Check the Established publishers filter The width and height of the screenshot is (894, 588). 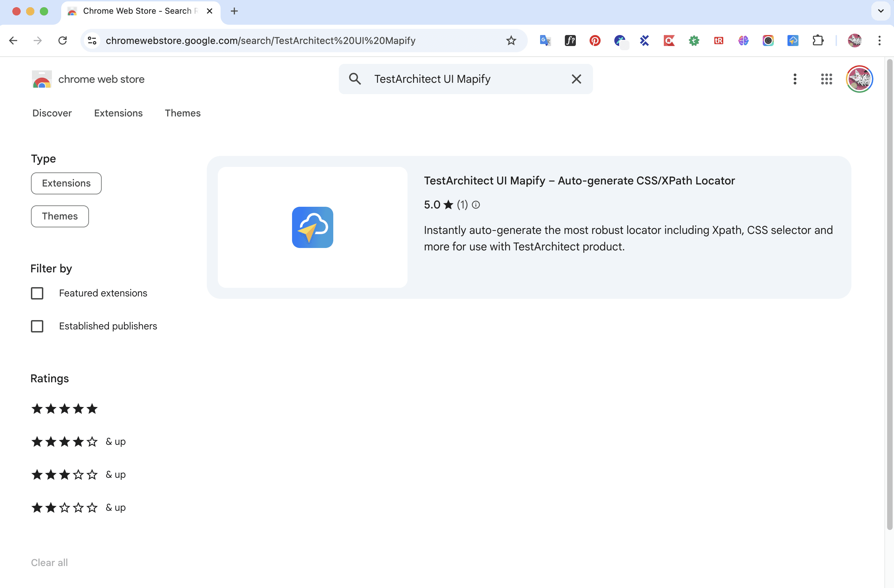pos(37,326)
